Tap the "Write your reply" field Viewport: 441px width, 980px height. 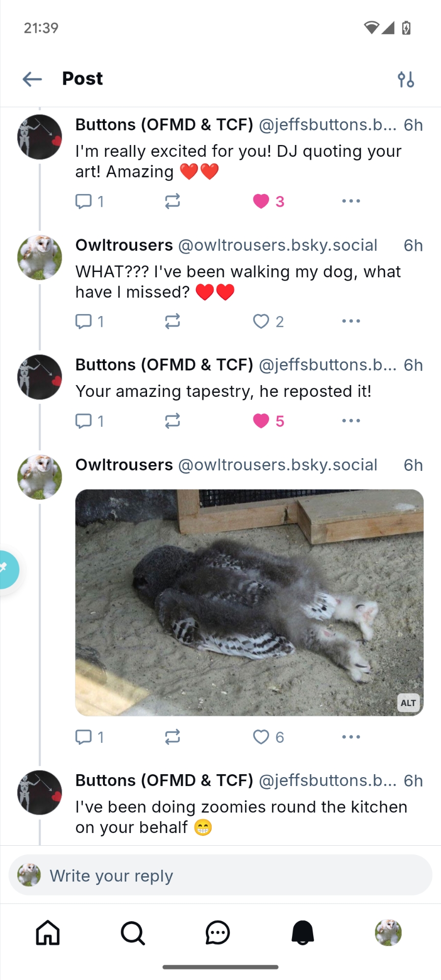220,876
